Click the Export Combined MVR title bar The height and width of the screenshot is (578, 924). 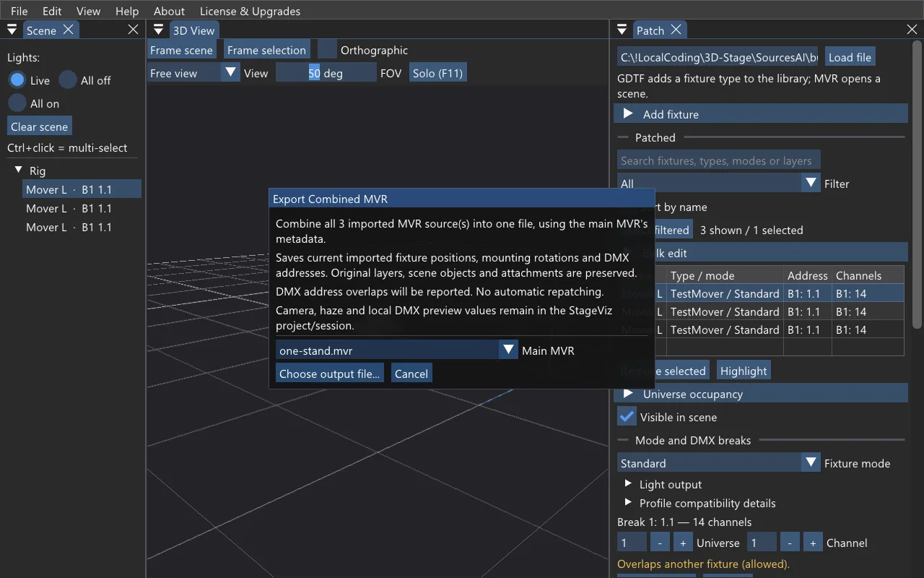462,199
